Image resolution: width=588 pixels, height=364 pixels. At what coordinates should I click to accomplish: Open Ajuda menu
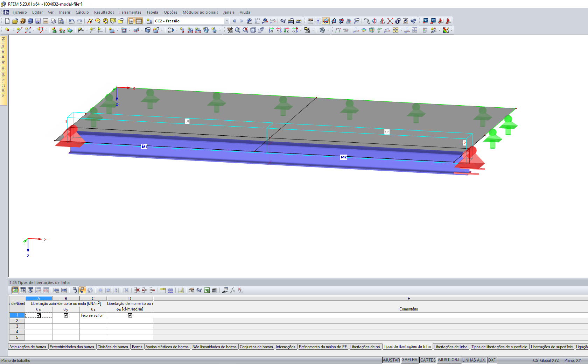(x=245, y=12)
